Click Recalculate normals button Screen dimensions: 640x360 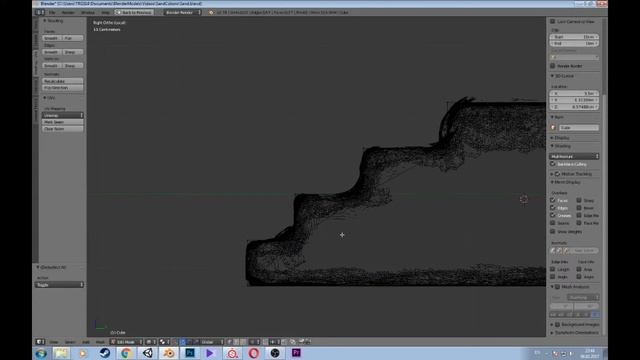(x=63, y=81)
